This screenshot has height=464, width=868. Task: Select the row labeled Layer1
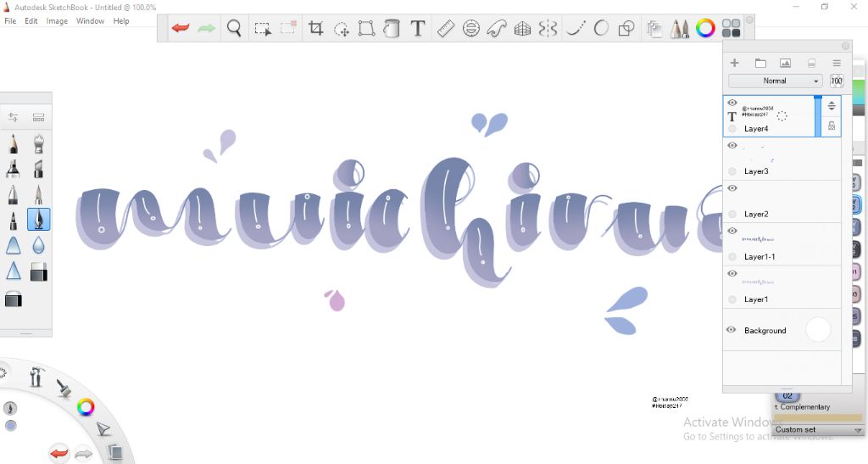click(782, 287)
